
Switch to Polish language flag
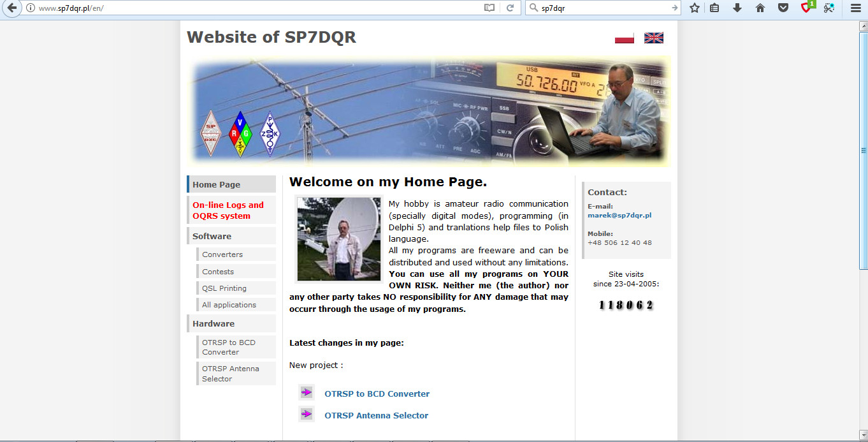624,37
